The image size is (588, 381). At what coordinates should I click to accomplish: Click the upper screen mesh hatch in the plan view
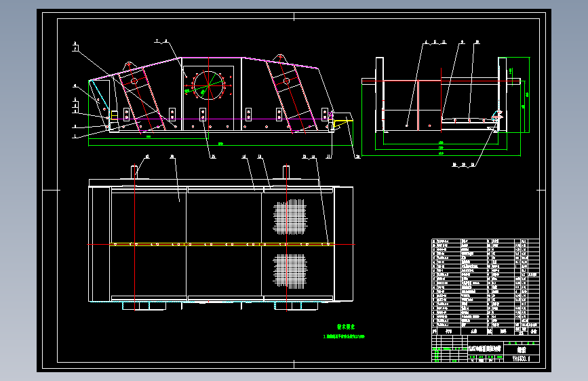[290, 217]
